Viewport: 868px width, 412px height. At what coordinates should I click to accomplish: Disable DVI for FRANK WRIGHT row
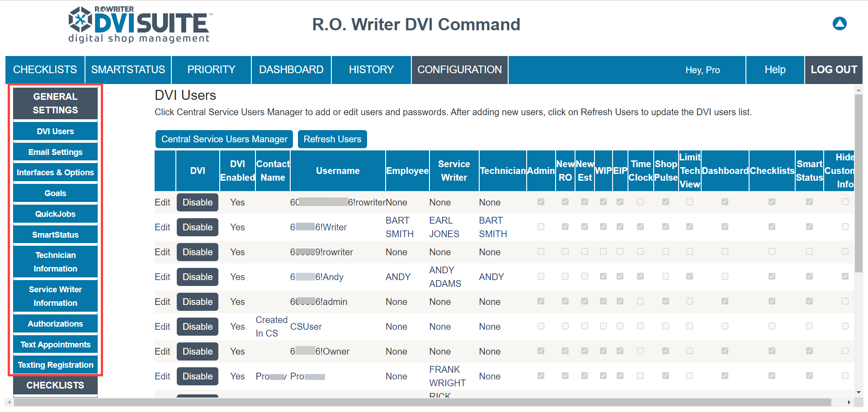tap(198, 376)
